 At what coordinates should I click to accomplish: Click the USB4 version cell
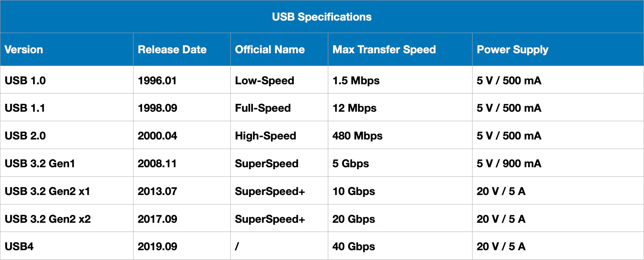tap(19, 246)
